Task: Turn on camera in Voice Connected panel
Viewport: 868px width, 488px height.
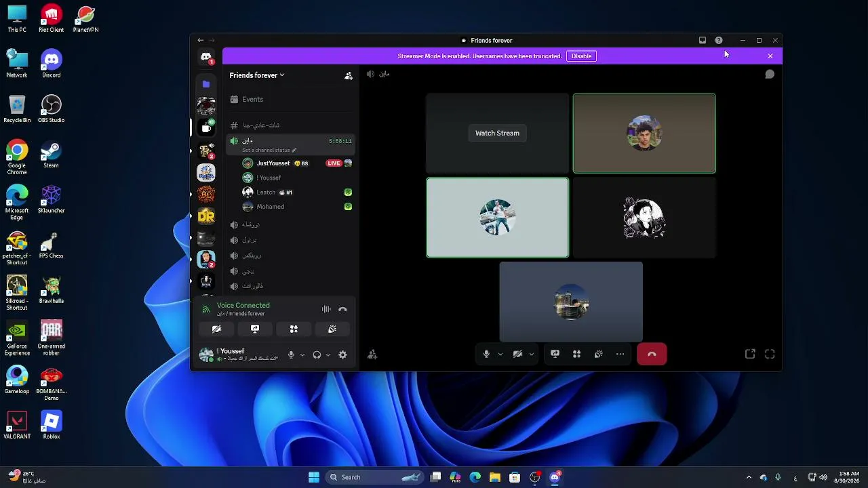Action: [216, 329]
